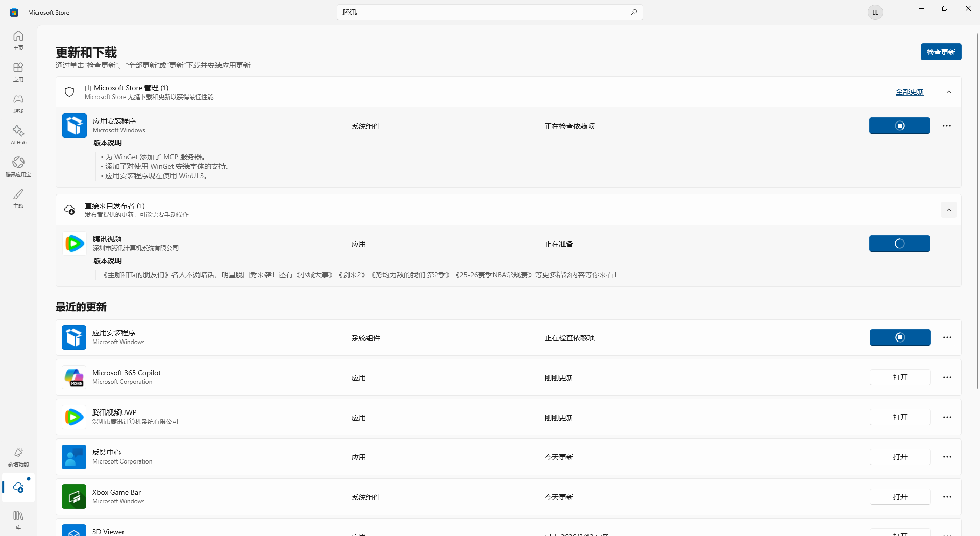The height and width of the screenshot is (536, 980).
Task: Open more options for 反馈中心
Action: pyautogui.click(x=947, y=457)
